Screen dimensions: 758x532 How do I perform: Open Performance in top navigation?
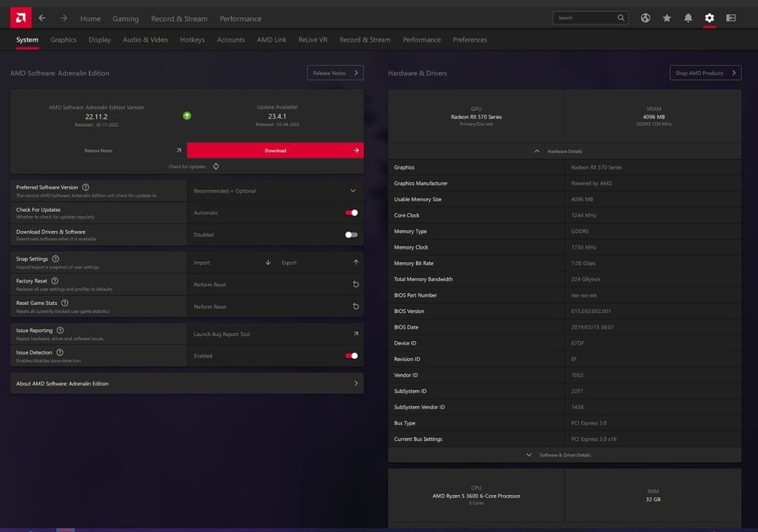(241, 18)
